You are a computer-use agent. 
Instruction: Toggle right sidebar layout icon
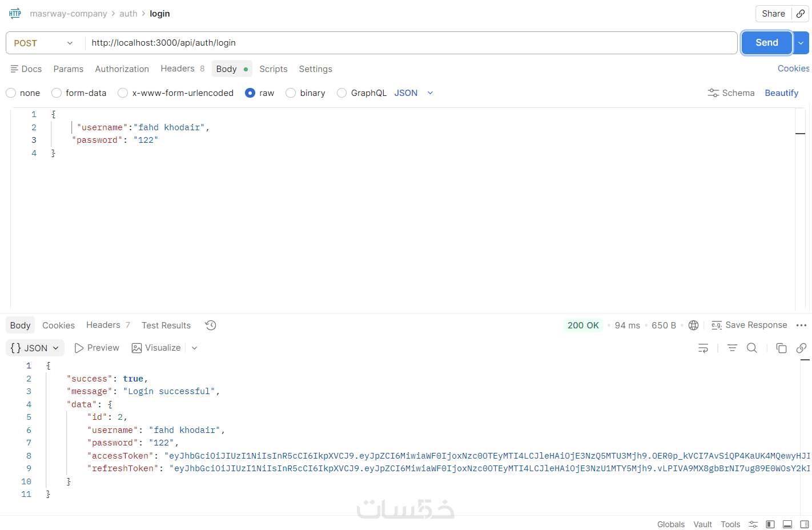804,524
